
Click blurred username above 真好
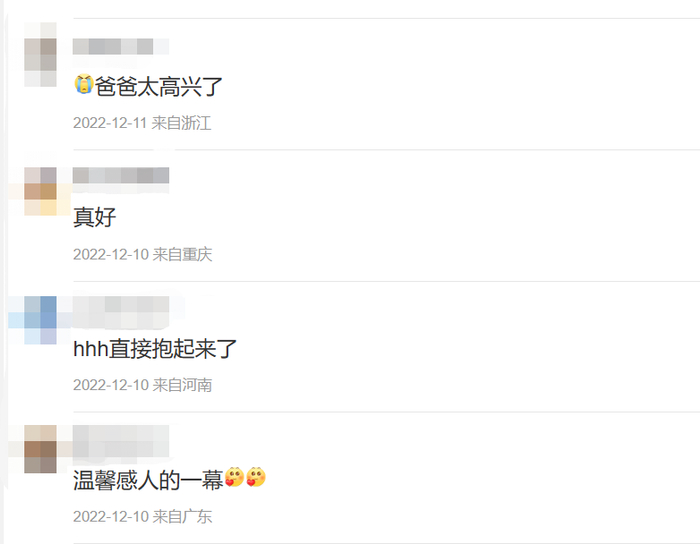(121, 175)
